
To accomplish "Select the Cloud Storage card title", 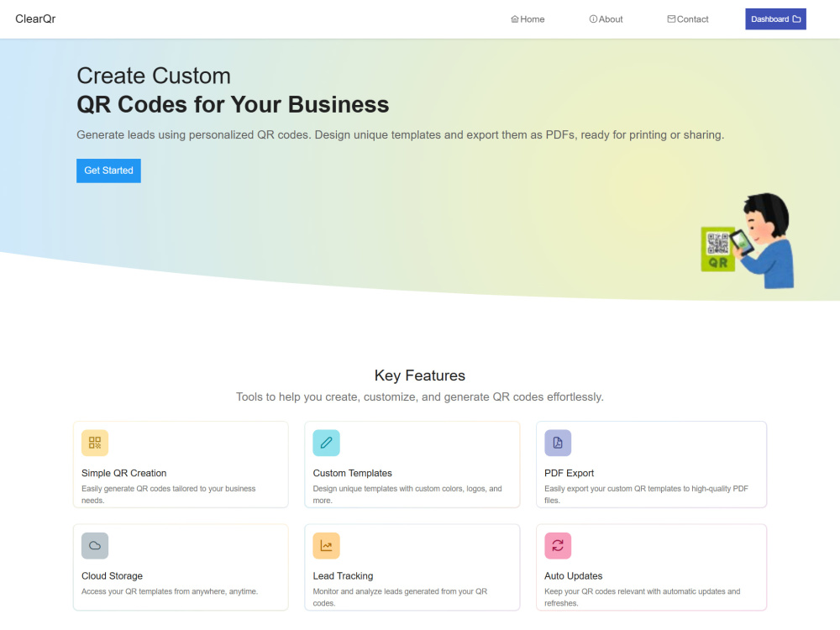I will coord(112,576).
